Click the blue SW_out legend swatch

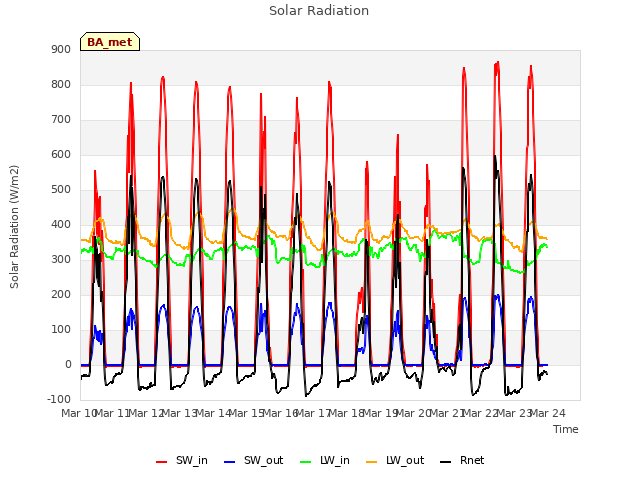coord(230,462)
